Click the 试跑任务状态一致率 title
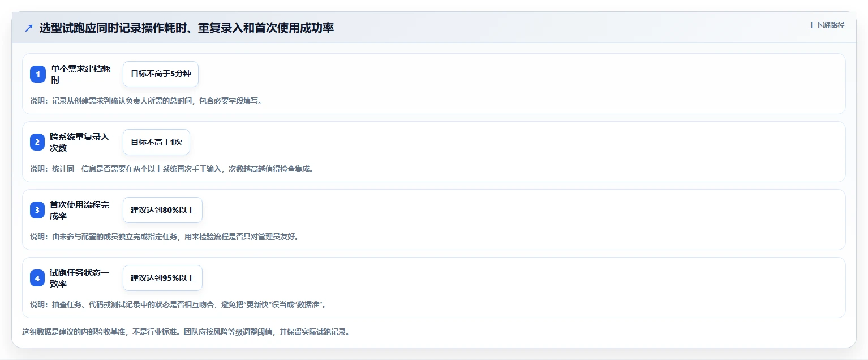868x360 pixels. pyautogui.click(x=79, y=278)
